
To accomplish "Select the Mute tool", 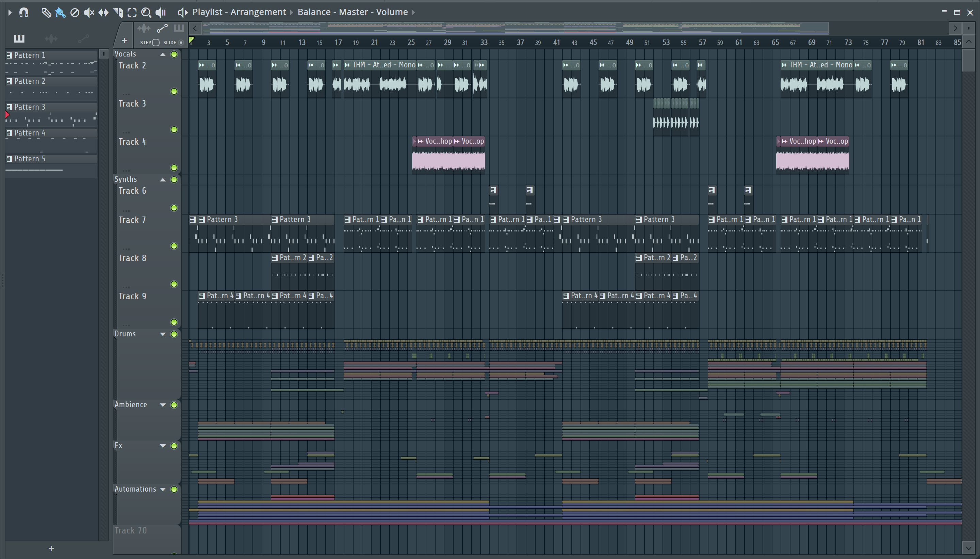I will [x=89, y=13].
